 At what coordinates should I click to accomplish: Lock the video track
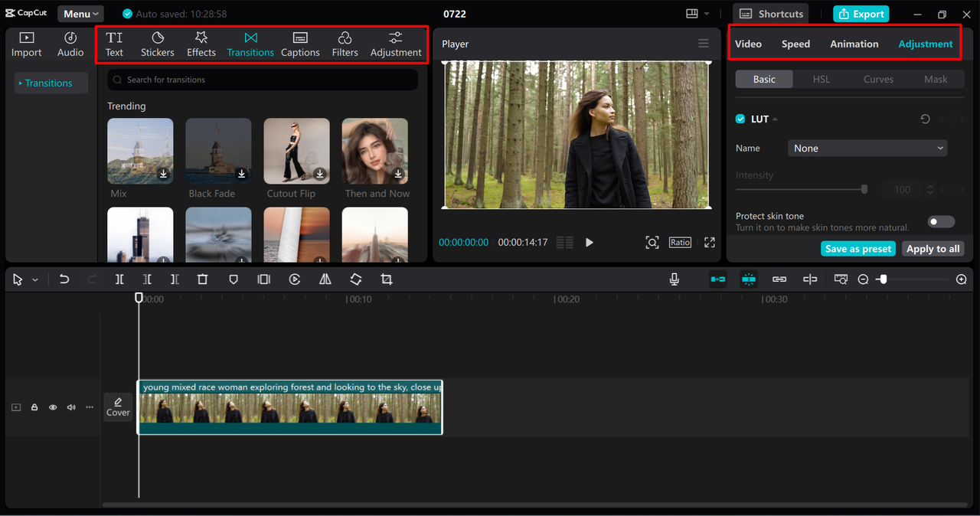(34, 407)
